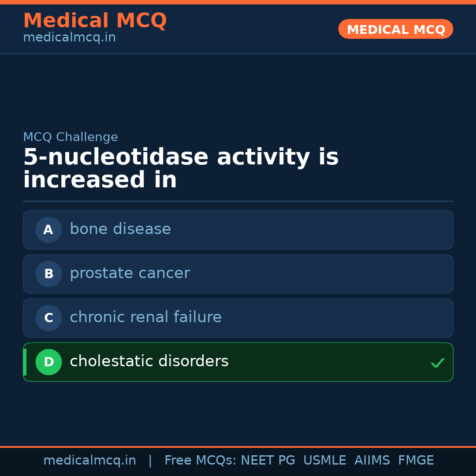
Task: Click the letter C option circle
Action: [x=48, y=318]
